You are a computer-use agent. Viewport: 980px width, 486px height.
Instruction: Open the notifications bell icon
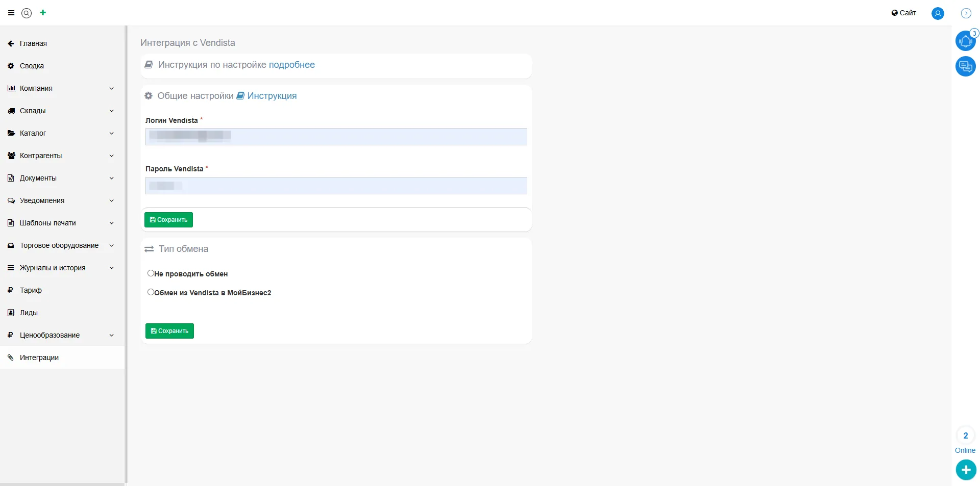[965, 41]
